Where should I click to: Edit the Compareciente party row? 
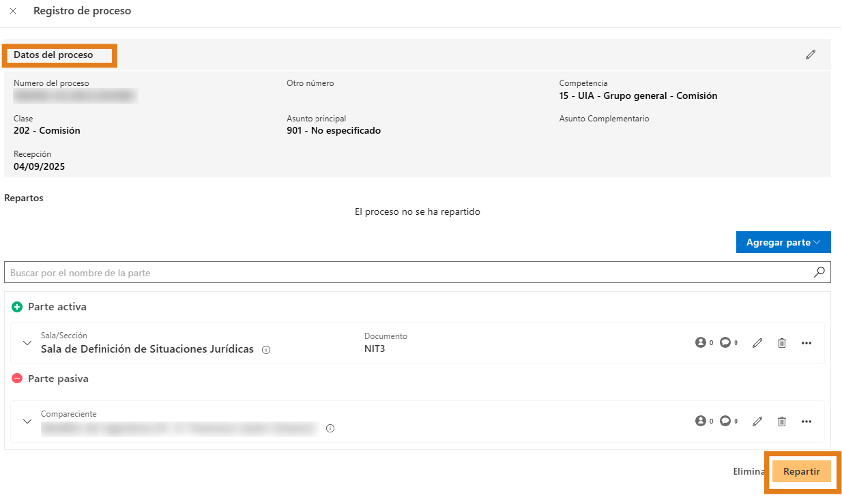757,421
